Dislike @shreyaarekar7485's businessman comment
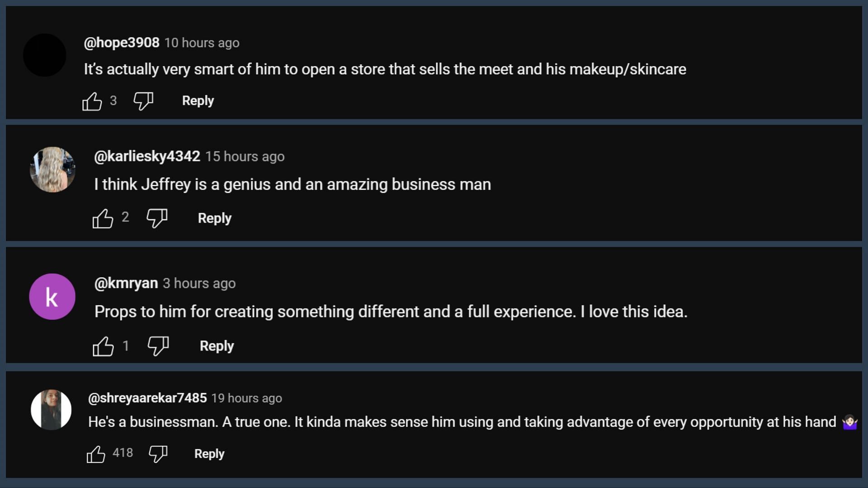868x488 pixels. 158,454
